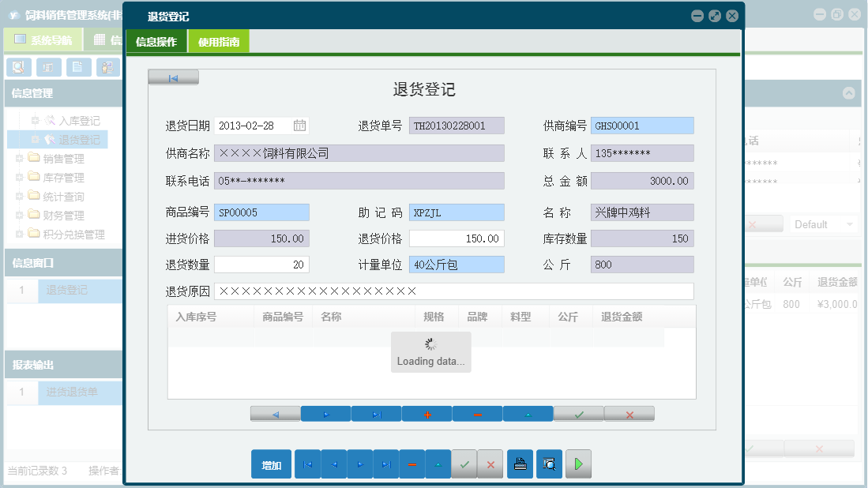Delete a record with the red minus icon
The width and height of the screenshot is (868, 488).
pos(477,413)
